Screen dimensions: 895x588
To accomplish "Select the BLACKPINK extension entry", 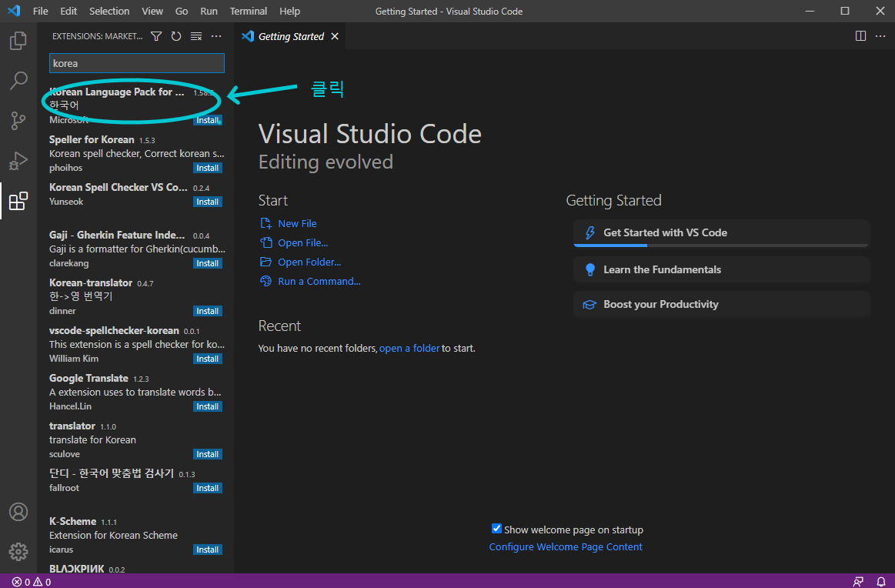I will point(136,569).
